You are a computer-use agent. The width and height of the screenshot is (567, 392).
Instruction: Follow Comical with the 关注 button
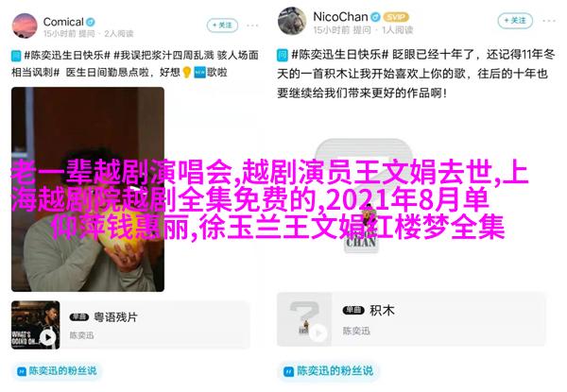(x=222, y=26)
